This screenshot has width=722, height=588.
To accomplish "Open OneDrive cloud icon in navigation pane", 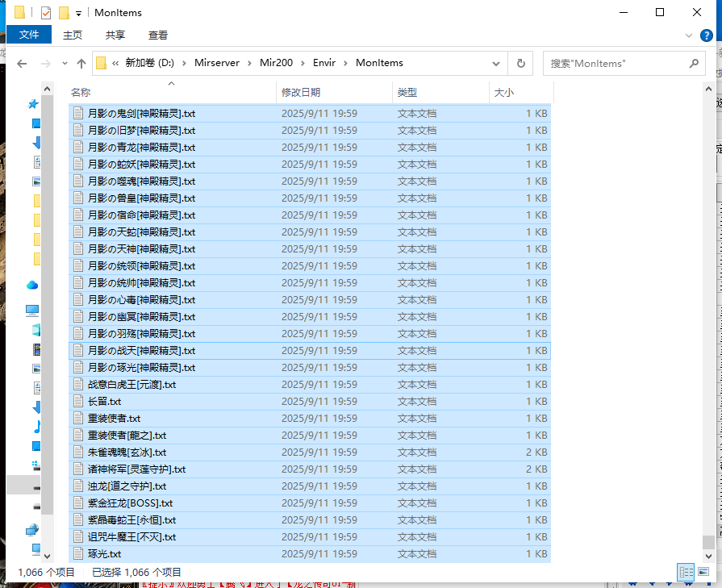I will [x=32, y=285].
